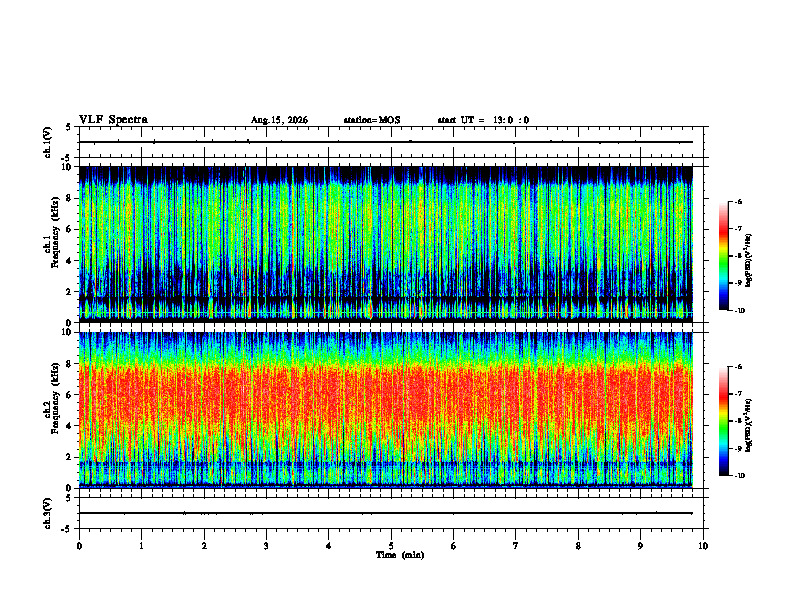Viewport: 792px width, 612px height.
Task: Click time axis tick label "8"
Action: pos(578,546)
